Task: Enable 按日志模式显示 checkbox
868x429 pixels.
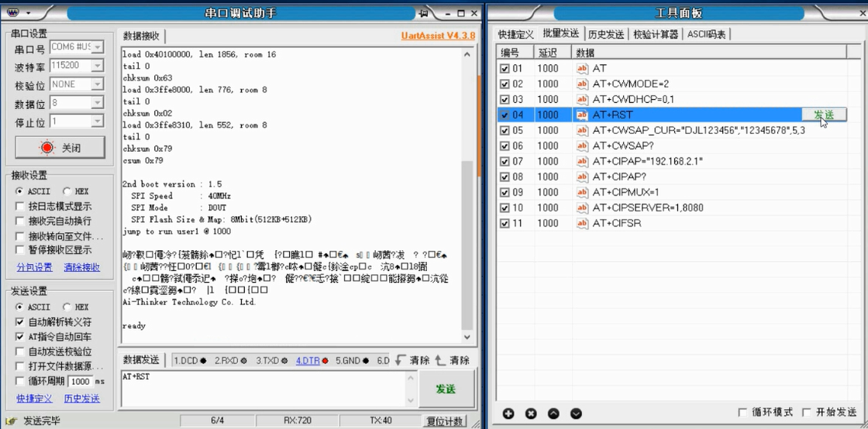Action: pyautogui.click(x=20, y=206)
